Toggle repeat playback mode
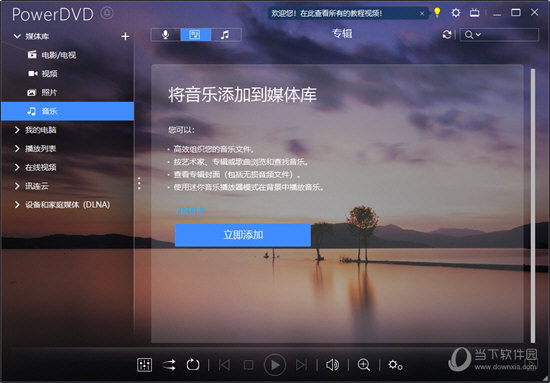The image size is (550, 383). [x=193, y=365]
